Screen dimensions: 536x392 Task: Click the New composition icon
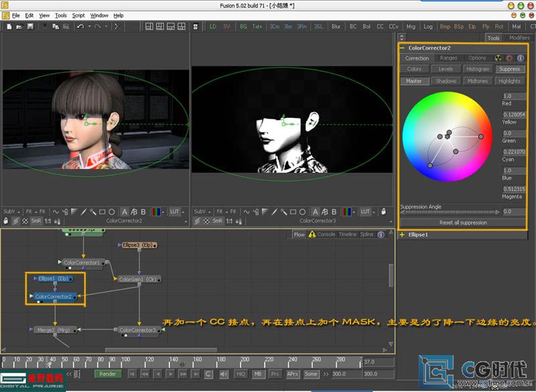[x=9, y=27]
